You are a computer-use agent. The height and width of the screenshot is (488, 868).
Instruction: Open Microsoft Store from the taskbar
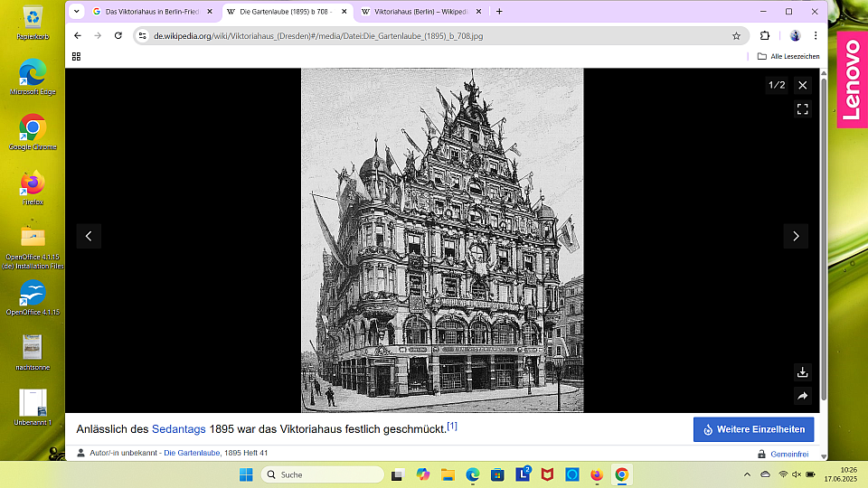(497, 474)
